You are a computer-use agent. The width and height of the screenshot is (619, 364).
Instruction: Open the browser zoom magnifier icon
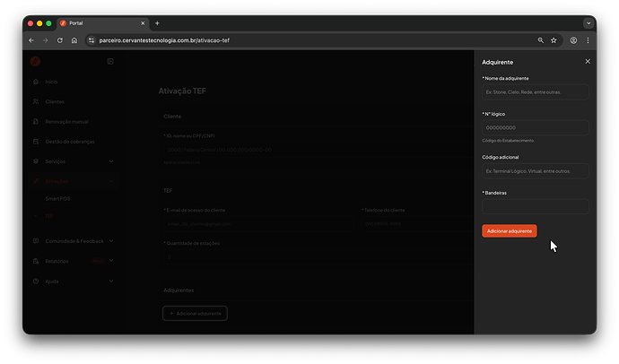[x=540, y=40]
